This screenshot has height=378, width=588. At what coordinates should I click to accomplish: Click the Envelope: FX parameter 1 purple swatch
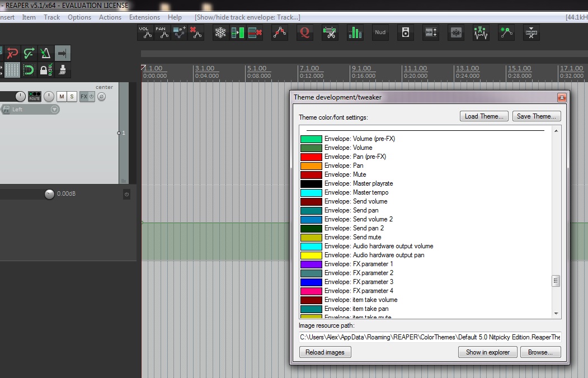[x=311, y=264]
